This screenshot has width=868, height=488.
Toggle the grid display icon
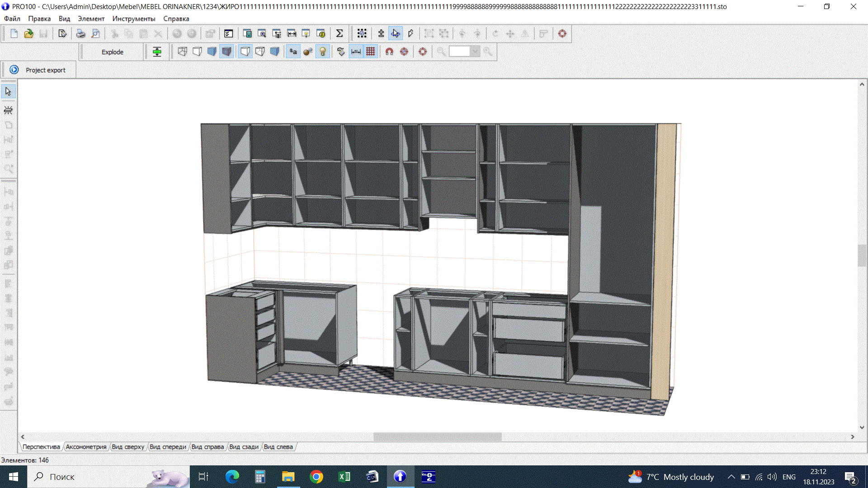370,52
